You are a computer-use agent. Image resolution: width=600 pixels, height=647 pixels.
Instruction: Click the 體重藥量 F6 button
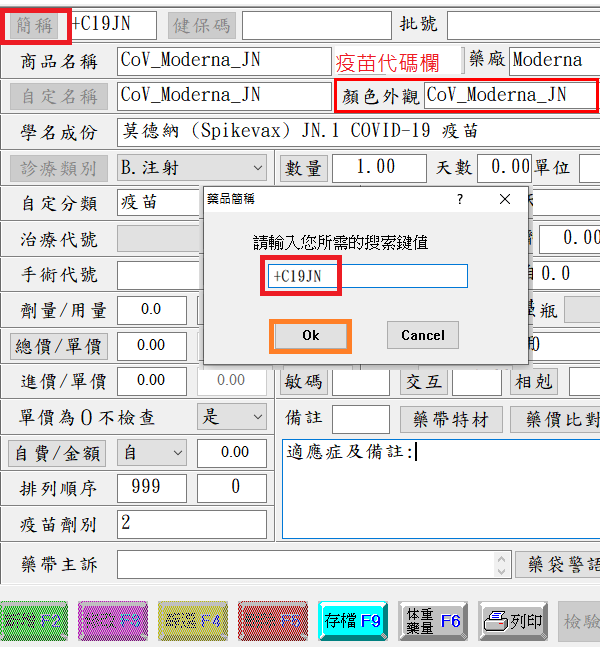point(432,621)
